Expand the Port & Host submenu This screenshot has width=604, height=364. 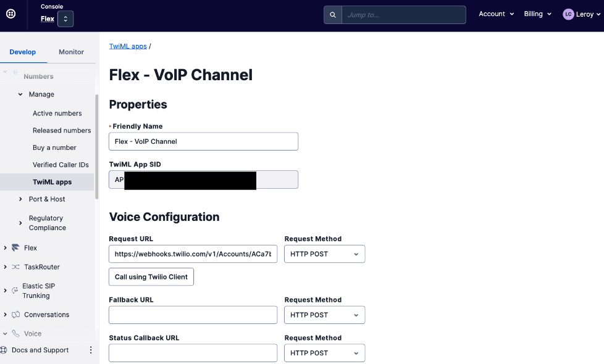click(20, 199)
